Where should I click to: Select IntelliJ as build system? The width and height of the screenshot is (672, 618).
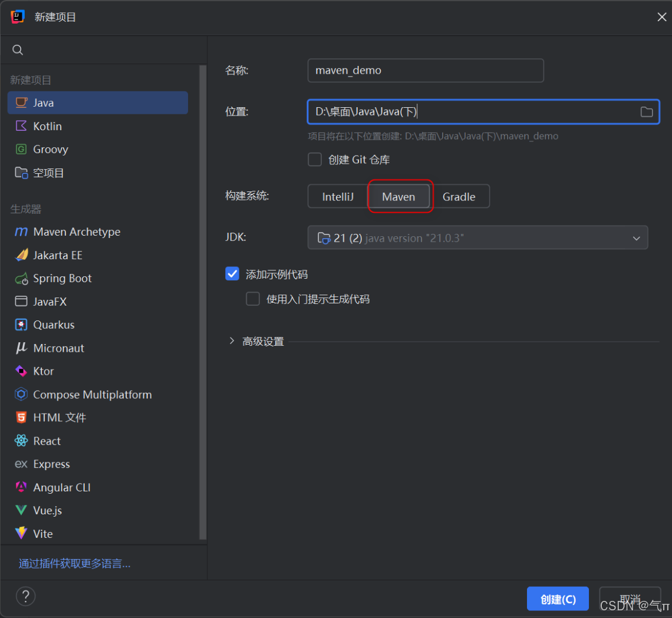pos(338,197)
